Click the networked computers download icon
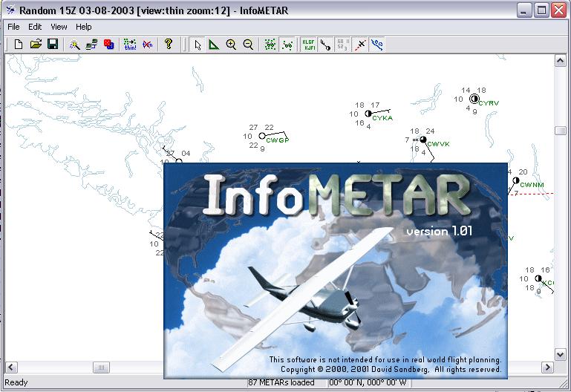571x392 pixels. click(92, 45)
